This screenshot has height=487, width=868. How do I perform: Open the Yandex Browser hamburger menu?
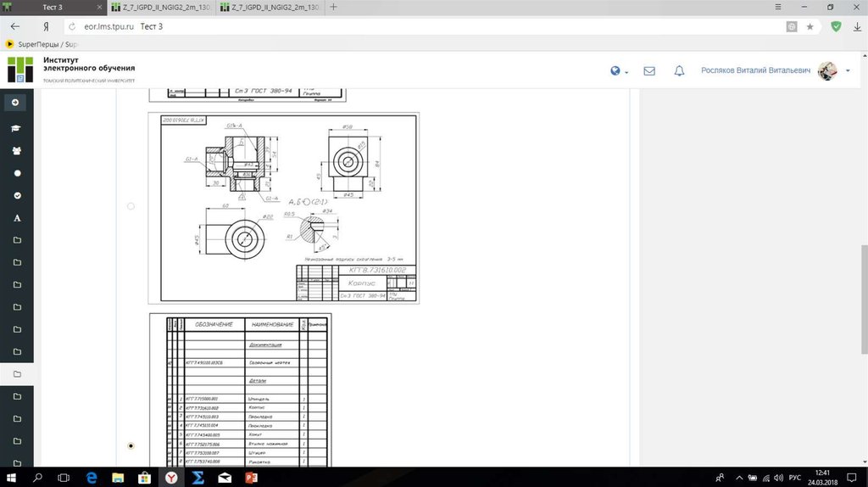click(x=778, y=7)
